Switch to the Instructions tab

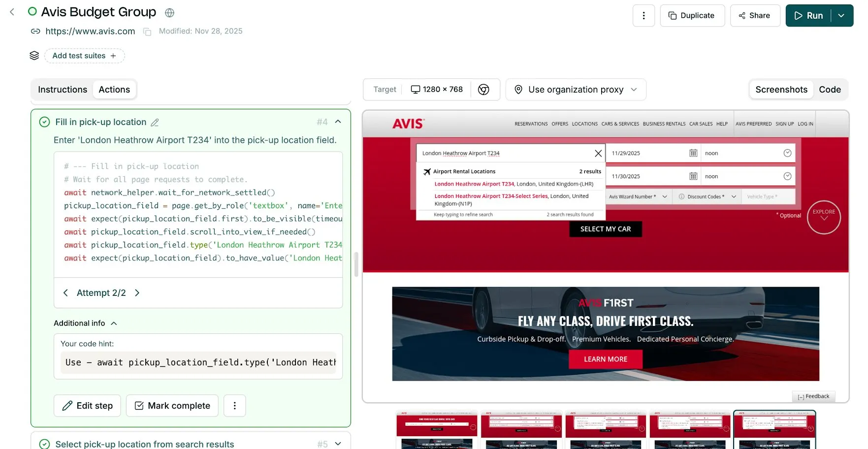(63, 90)
